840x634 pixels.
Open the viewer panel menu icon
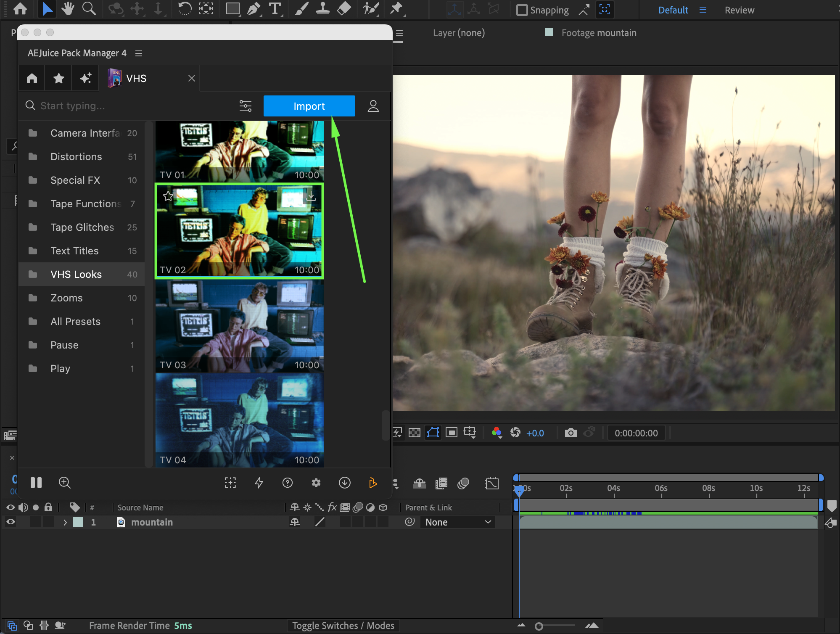click(x=399, y=33)
